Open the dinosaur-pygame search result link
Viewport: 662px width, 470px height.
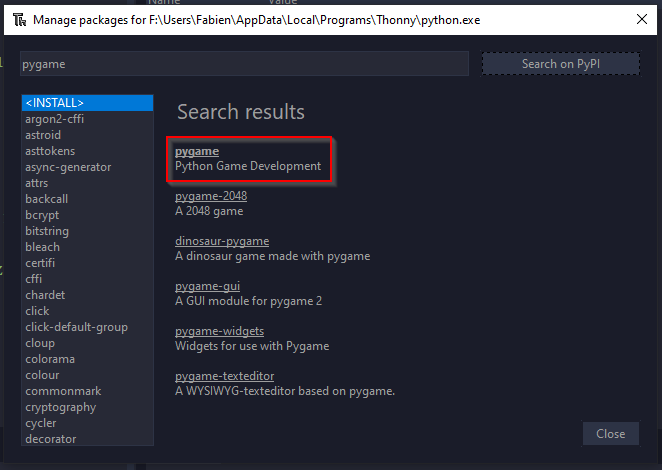click(222, 241)
